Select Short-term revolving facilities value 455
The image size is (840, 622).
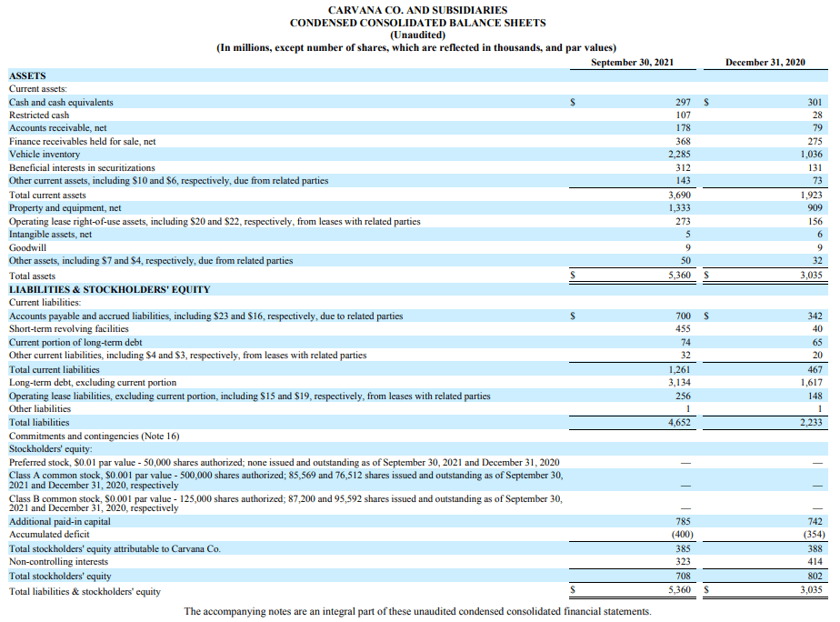[683, 329]
